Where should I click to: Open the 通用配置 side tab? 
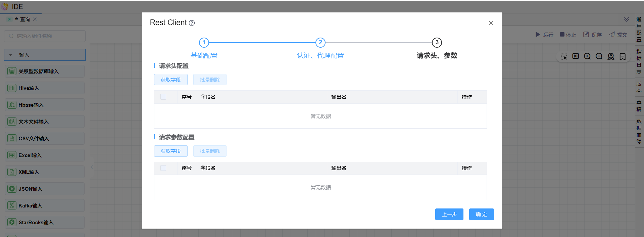[x=639, y=30]
